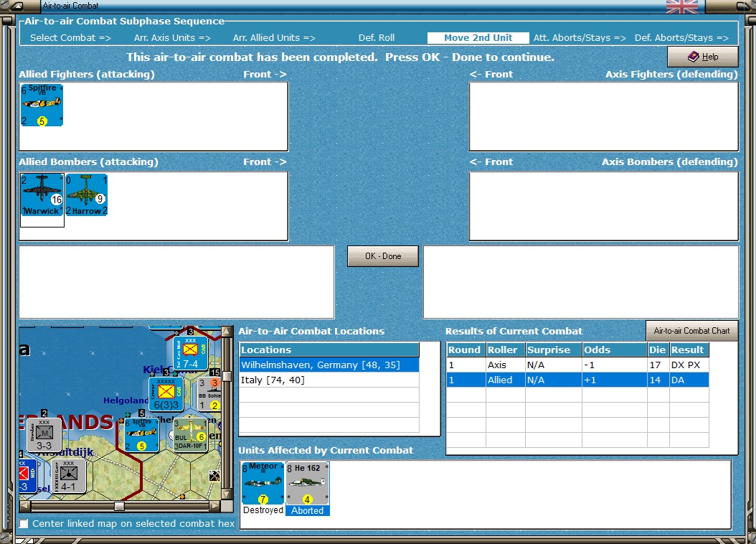Click Arr. Allied Units subphase step

[274, 37]
